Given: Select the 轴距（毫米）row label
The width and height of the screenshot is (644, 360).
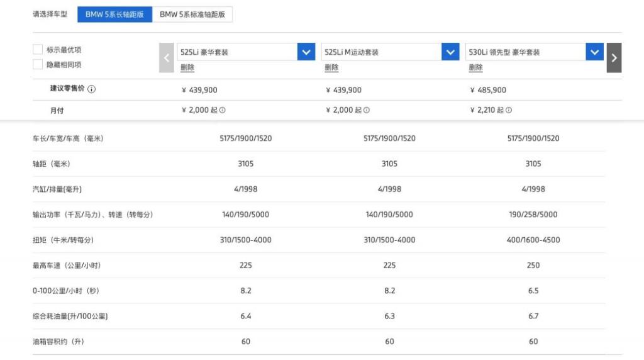Looking at the screenshot, I should tap(52, 164).
